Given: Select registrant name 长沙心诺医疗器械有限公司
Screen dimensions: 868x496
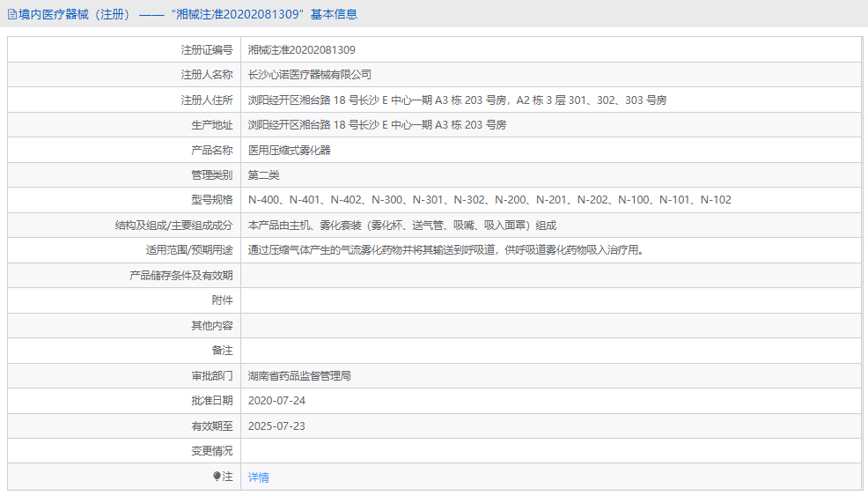Looking at the screenshot, I should point(310,75).
